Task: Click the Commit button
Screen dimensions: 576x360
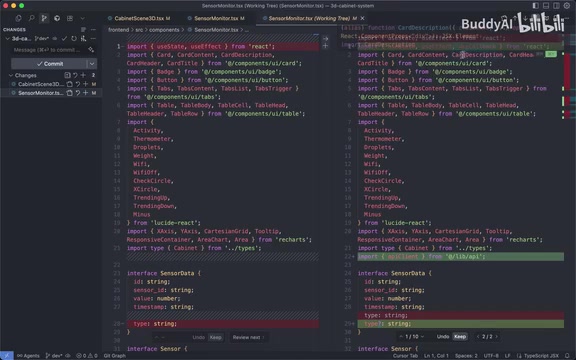Action: [x=49, y=64]
